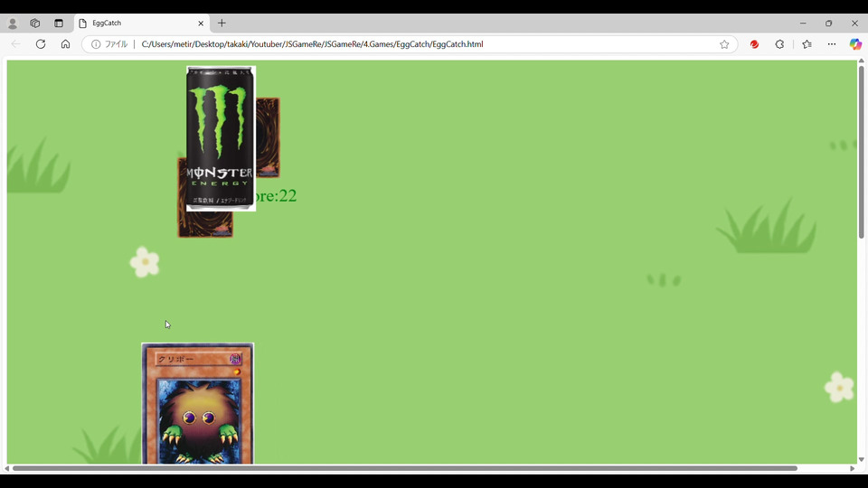Click the EggCatch.html address bar
Screen dimensions: 868x488
[410, 44]
